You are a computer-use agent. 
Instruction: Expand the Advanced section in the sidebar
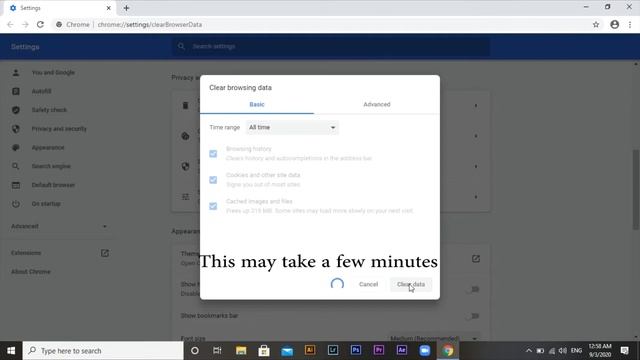[x=59, y=226]
